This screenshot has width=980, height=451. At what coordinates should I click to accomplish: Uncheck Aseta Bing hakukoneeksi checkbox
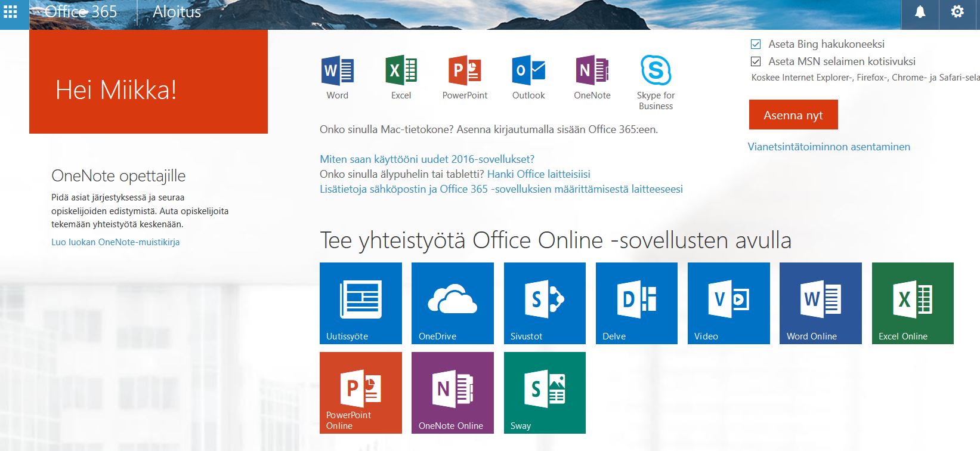[756, 44]
